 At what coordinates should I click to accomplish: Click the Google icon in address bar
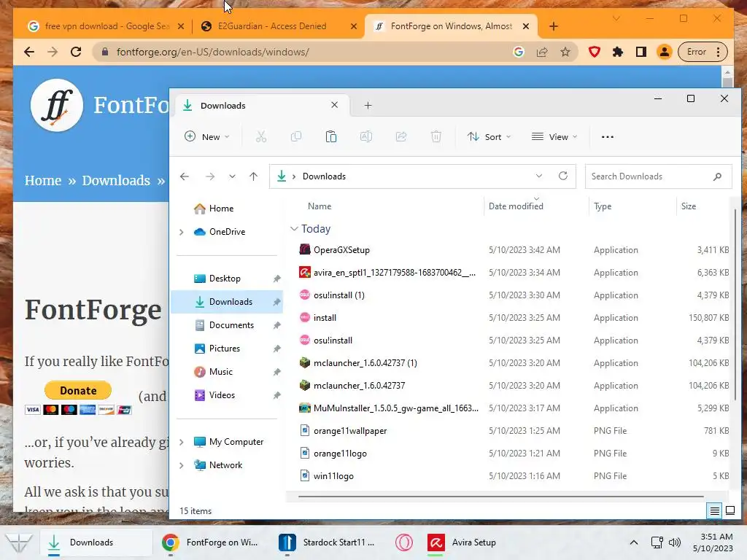(x=519, y=52)
